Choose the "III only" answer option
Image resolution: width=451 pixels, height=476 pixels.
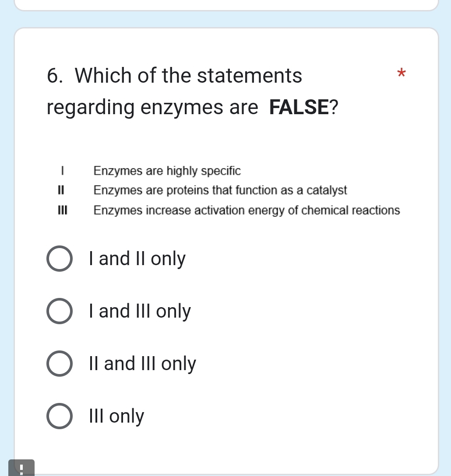tap(60, 416)
